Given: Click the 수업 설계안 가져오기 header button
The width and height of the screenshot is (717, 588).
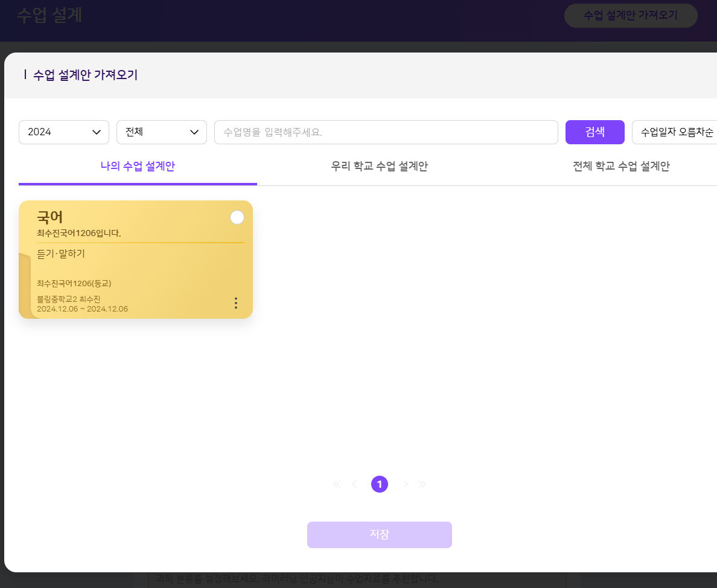Looking at the screenshot, I should click(631, 16).
